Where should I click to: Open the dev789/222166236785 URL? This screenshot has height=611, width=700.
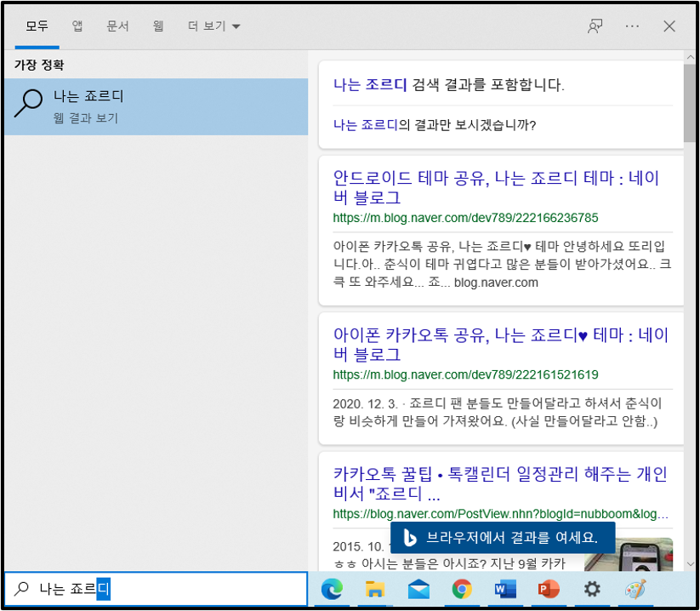click(465, 218)
